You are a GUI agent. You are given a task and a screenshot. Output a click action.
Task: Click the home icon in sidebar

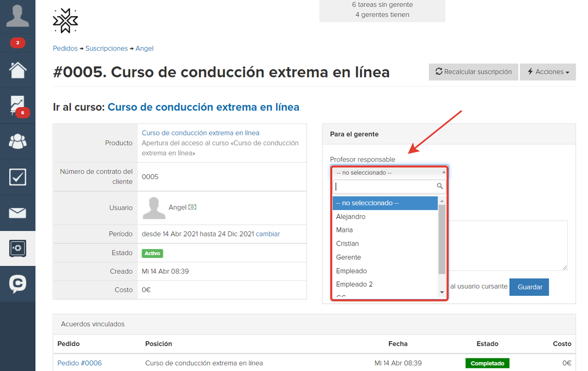(18, 70)
